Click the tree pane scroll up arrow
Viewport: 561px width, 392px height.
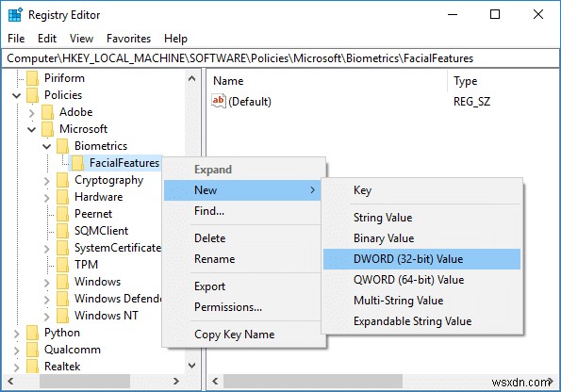coord(191,78)
